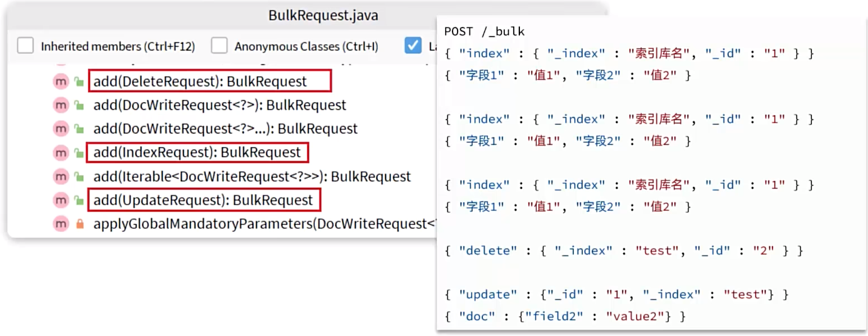Click the method icon beside add(UpdateRequest)

click(x=60, y=200)
